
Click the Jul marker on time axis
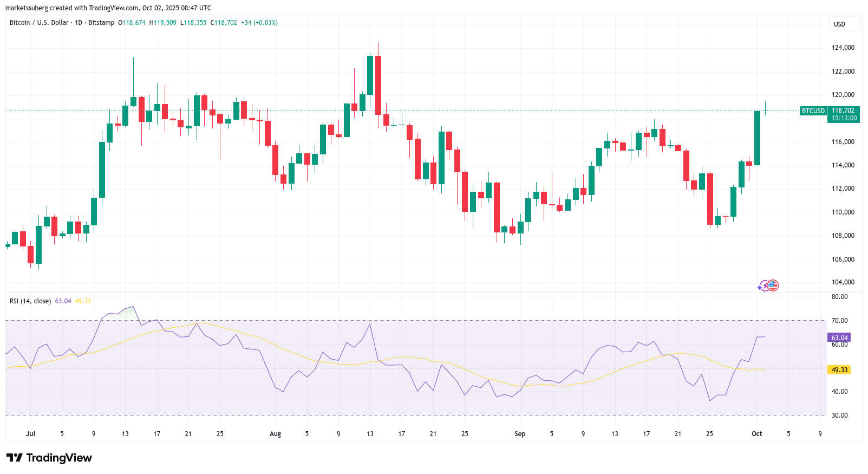pyautogui.click(x=30, y=434)
